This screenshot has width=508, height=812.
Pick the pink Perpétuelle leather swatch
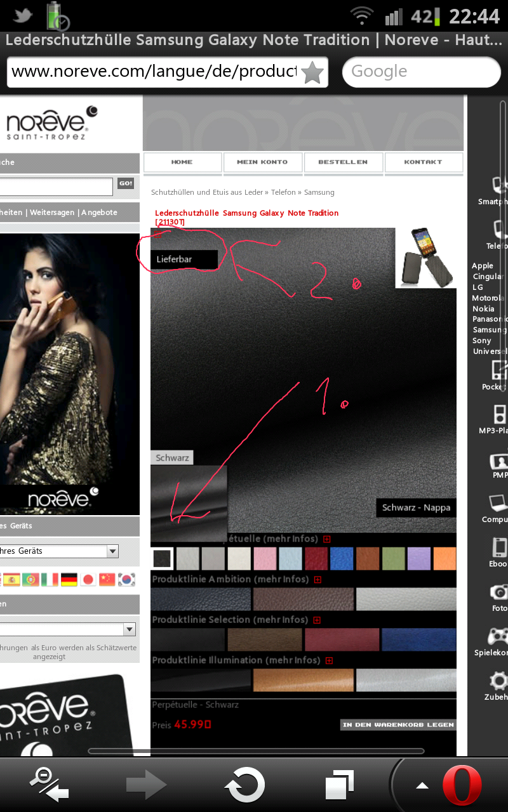tap(265, 559)
